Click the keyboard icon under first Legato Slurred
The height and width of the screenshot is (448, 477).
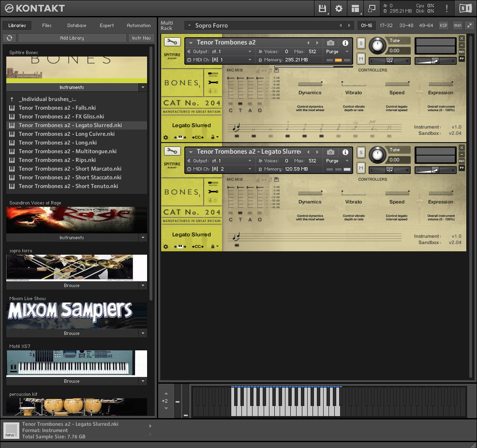(x=180, y=137)
